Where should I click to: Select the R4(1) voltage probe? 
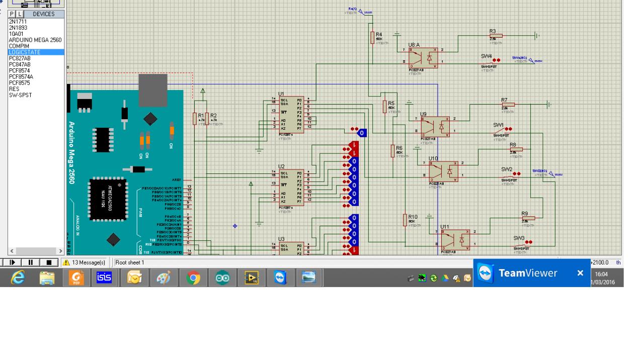(x=360, y=11)
